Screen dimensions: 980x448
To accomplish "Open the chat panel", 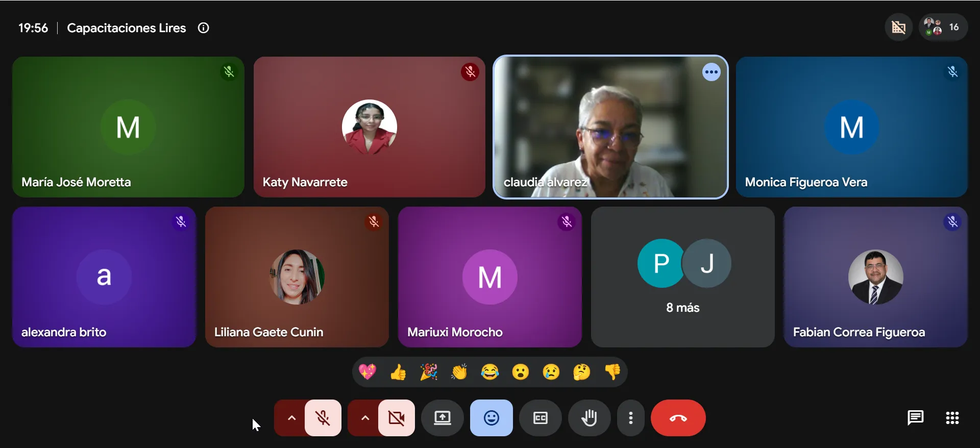I will click(915, 418).
